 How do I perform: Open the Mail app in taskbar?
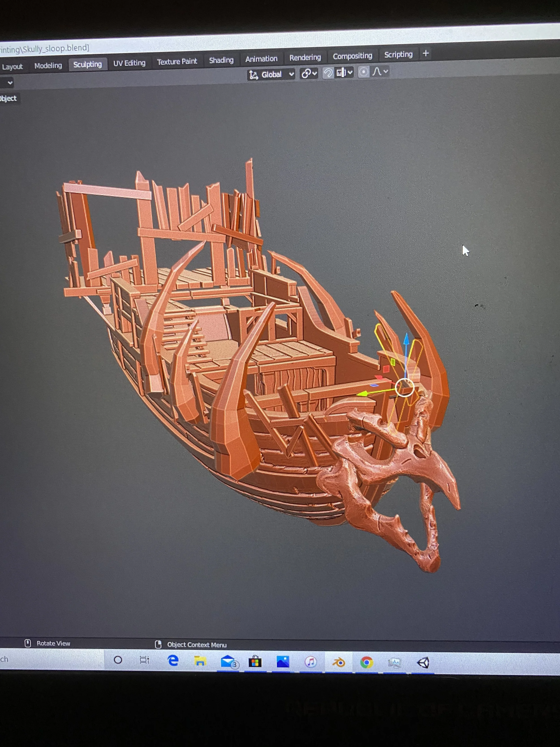tap(228, 661)
